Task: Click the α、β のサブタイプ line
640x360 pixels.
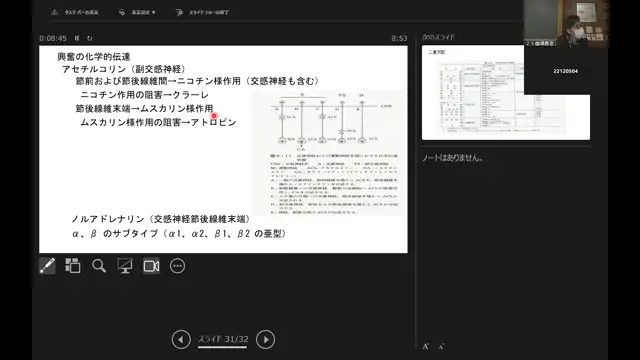Action: point(179,233)
